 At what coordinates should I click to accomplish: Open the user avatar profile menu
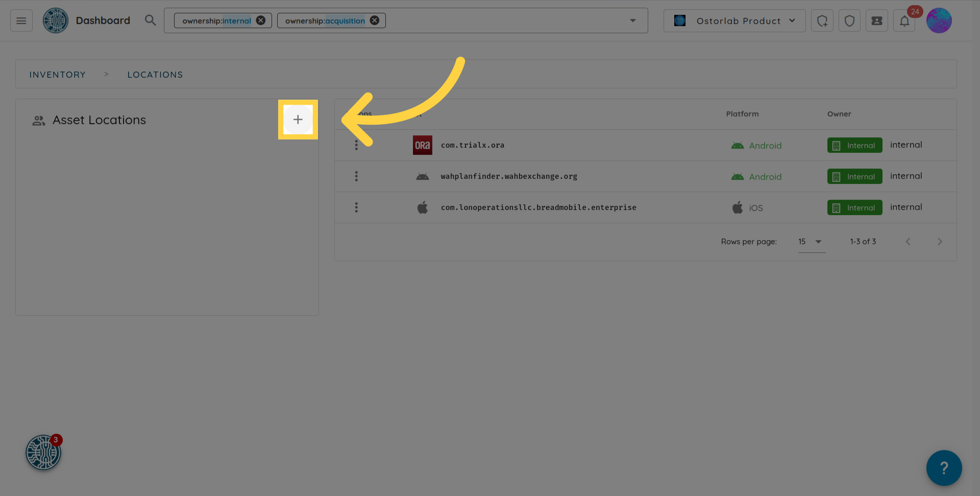click(939, 21)
